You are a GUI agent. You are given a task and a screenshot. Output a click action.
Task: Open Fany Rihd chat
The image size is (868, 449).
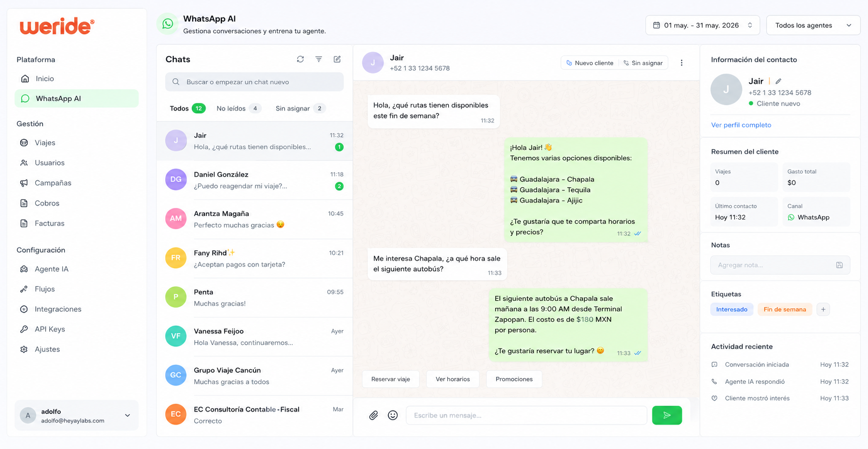point(254,258)
